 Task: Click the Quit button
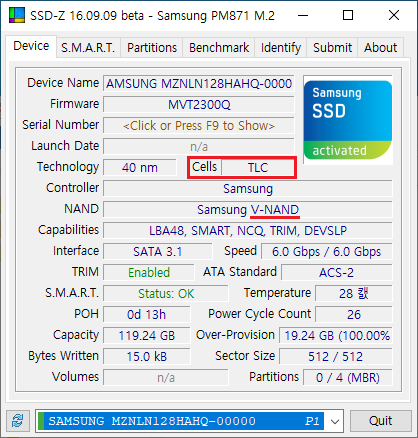(380, 421)
